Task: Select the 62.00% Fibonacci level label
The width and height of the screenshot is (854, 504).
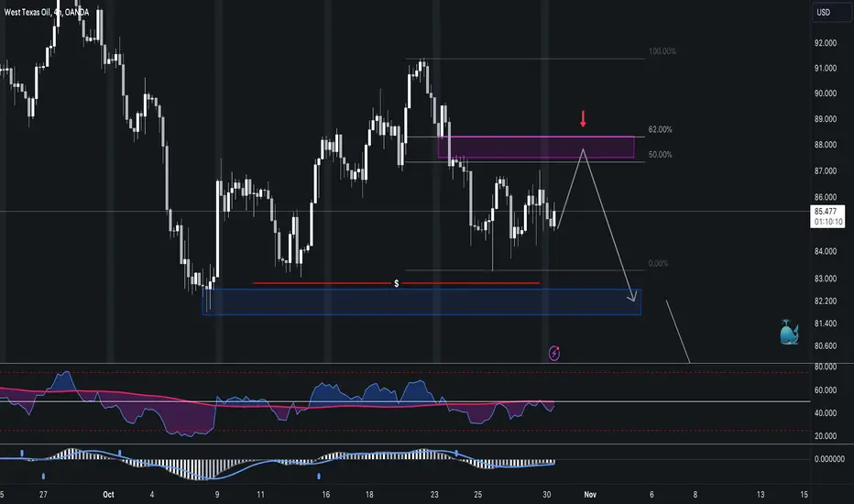Action: point(660,130)
